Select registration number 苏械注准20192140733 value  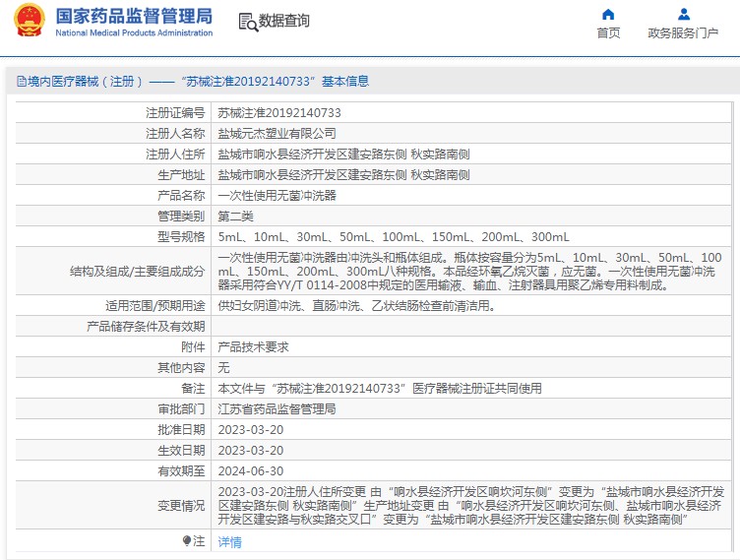tap(279, 113)
